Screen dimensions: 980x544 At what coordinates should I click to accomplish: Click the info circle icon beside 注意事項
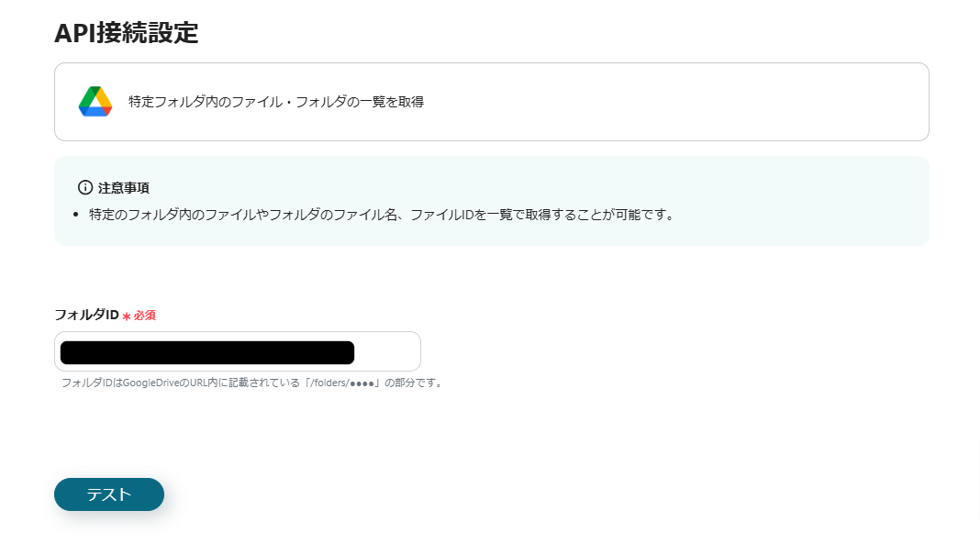tap(85, 187)
